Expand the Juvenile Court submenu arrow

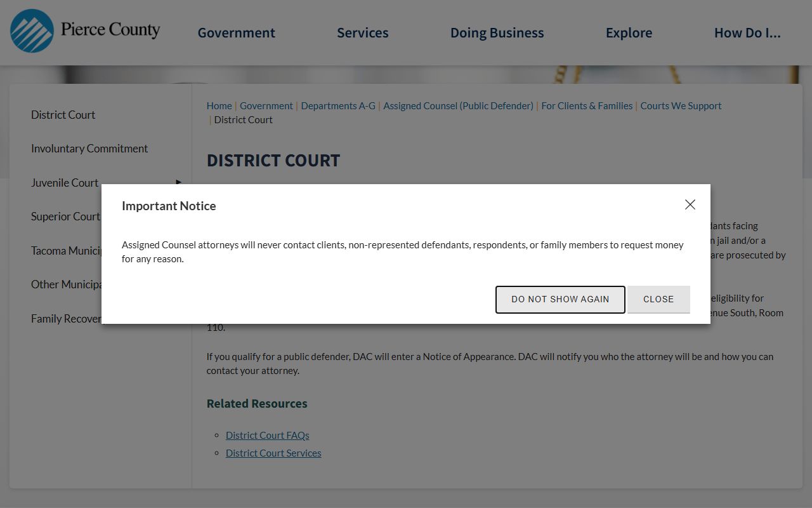tap(178, 182)
